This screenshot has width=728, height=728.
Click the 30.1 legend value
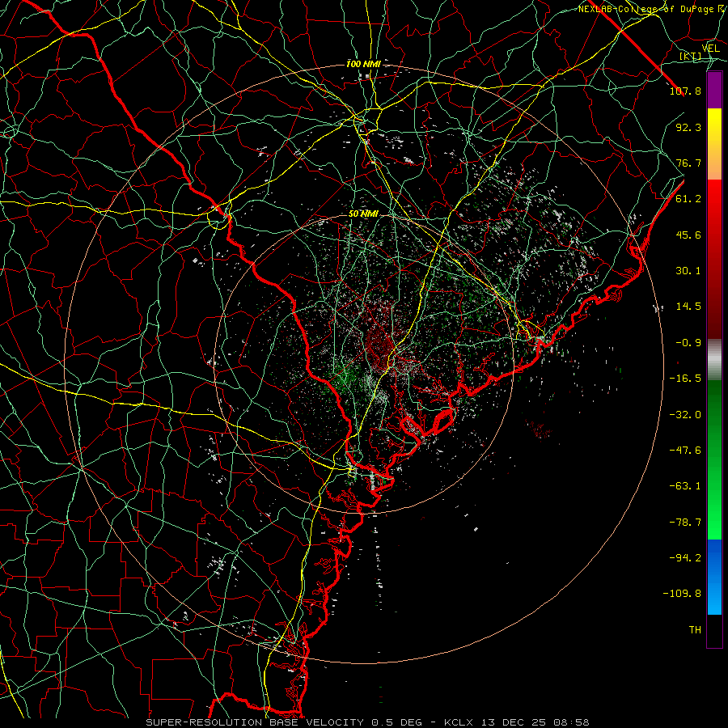688,271
